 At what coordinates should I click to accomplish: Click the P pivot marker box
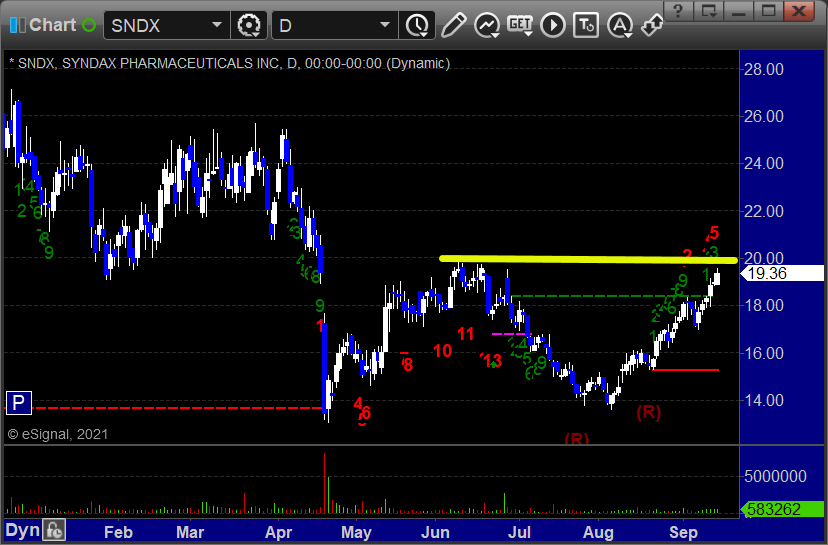click(x=18, y=403)
